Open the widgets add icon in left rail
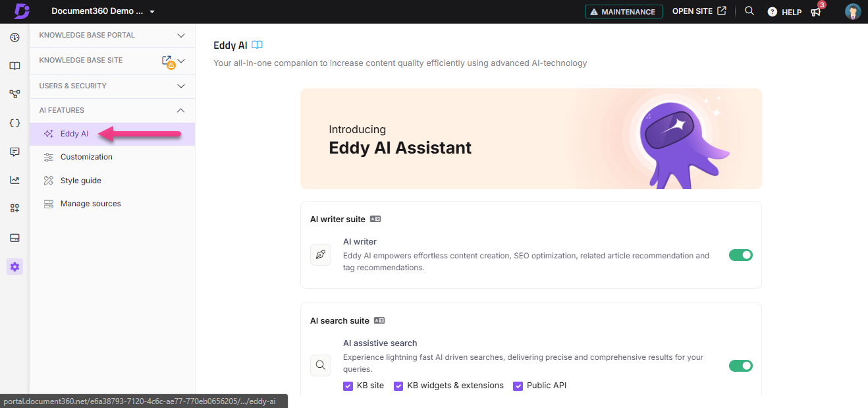Screen dimensions: 868x408 pyautogui.click(x=14, y=208)
